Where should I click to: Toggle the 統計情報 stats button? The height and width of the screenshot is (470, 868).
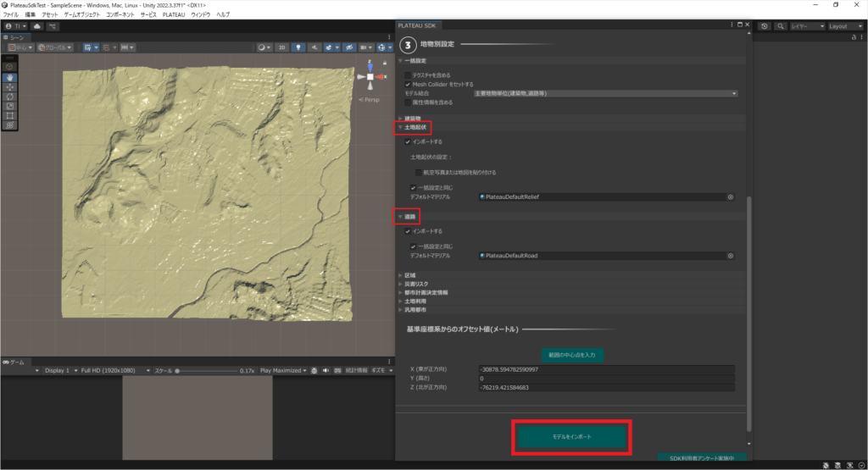[x=357, y=370]
